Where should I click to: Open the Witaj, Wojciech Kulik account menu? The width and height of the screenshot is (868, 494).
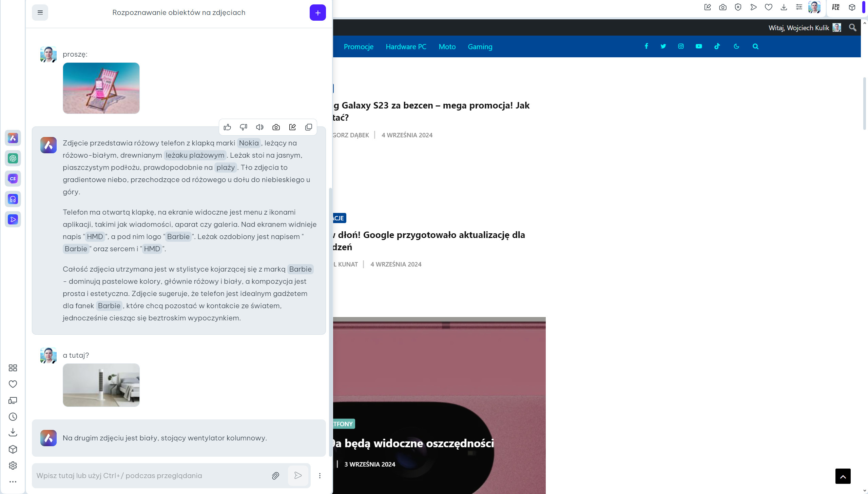click(x=805, y=28)
